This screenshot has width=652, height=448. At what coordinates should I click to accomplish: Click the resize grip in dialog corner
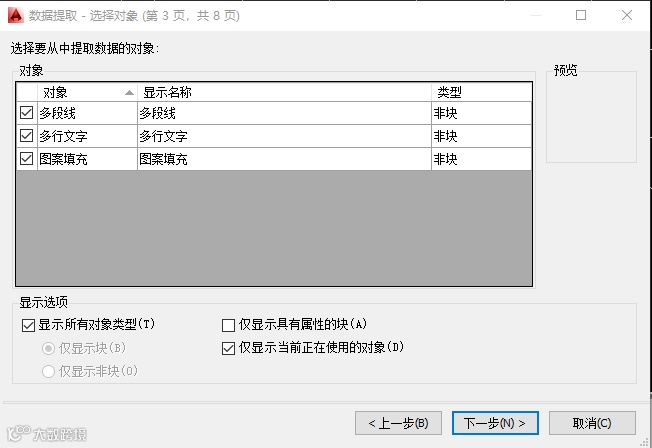point(646,442)
